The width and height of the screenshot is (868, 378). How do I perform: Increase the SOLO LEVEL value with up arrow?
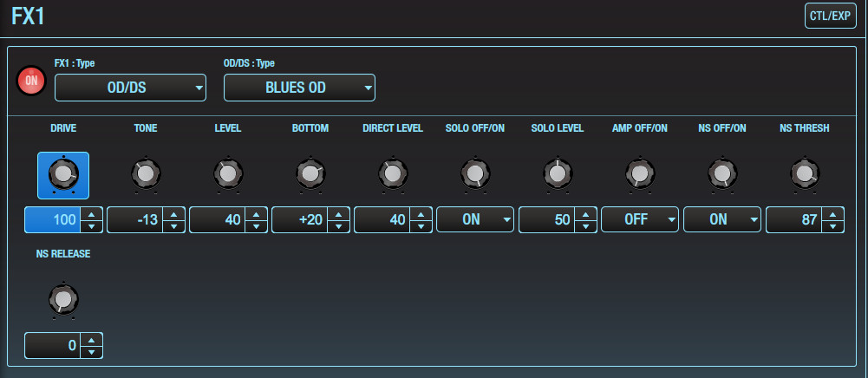pos(585,213)
